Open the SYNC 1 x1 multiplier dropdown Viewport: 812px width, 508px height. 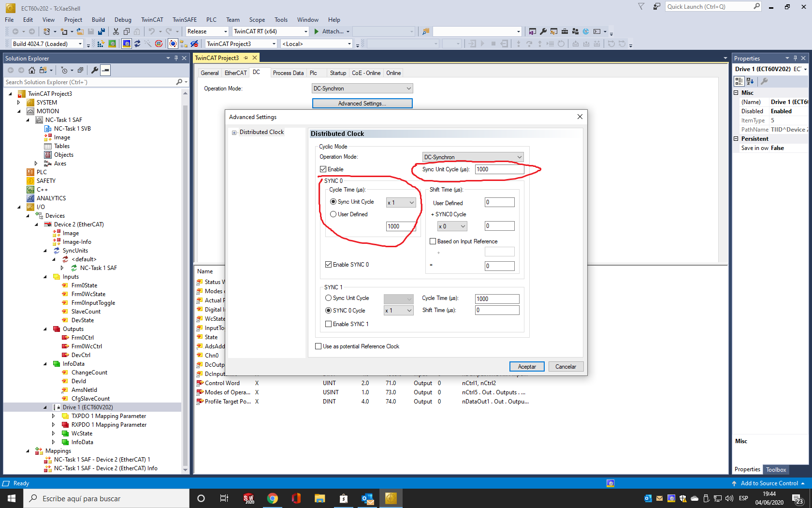click(398, 311)
